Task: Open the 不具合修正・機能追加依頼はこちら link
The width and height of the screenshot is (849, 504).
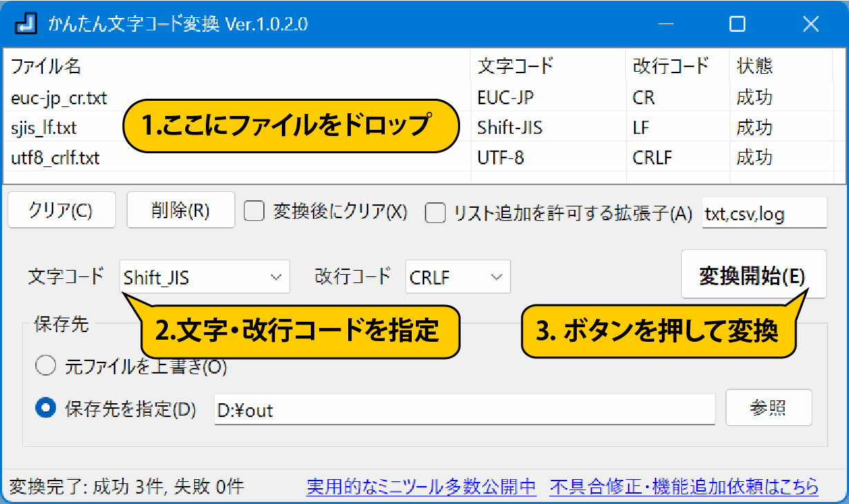Action: coord(685,487)
